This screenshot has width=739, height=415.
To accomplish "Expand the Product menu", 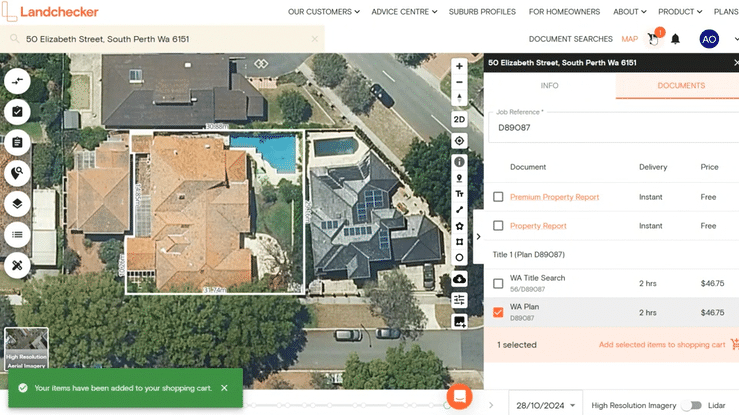I will pos(680,12).
